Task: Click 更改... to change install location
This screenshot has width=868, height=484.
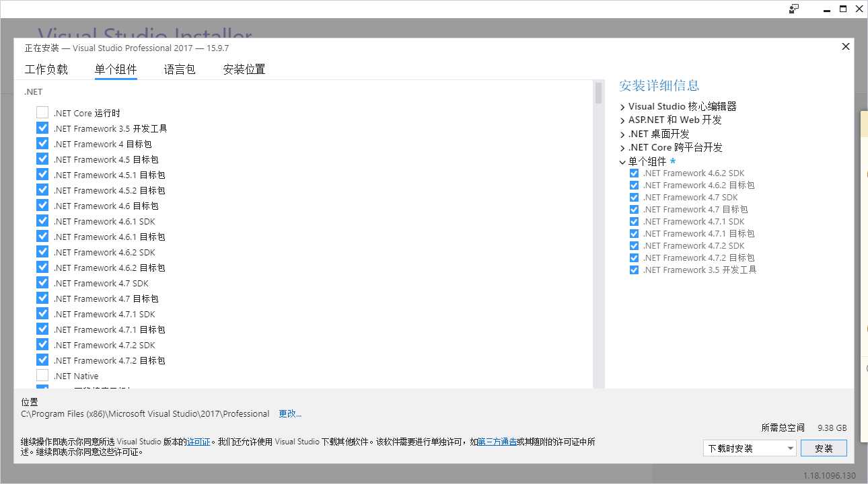Action: coord(290,413)
